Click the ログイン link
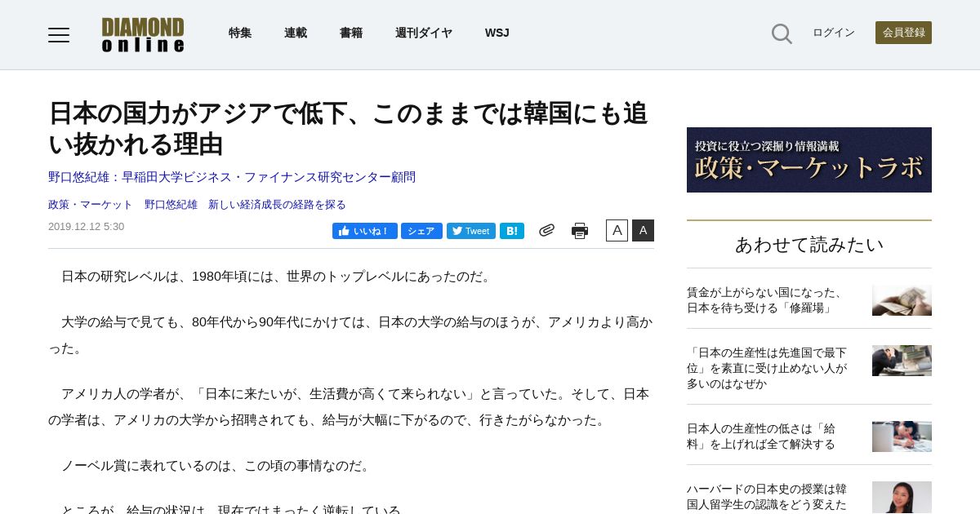The image size is (980, 514). pyautogui.click(x=834, y=33)
